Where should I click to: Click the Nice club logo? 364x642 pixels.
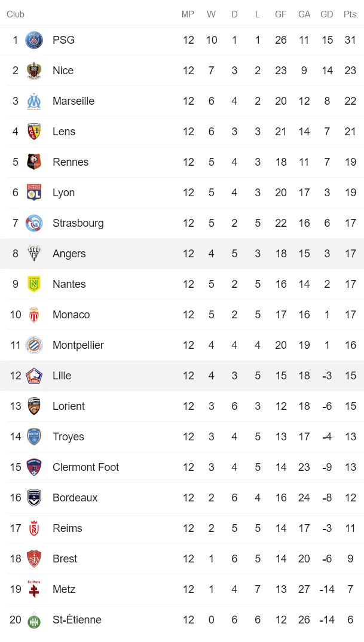point(34,71)
